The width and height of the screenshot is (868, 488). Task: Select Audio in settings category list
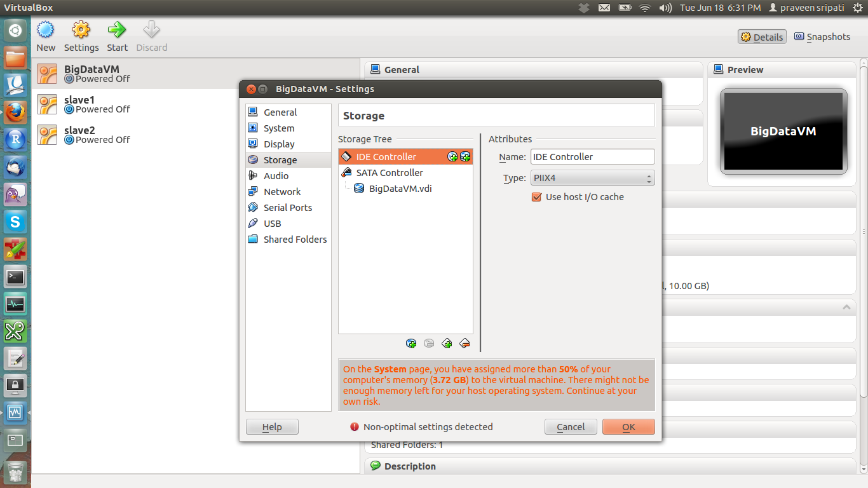pos(288,176)
